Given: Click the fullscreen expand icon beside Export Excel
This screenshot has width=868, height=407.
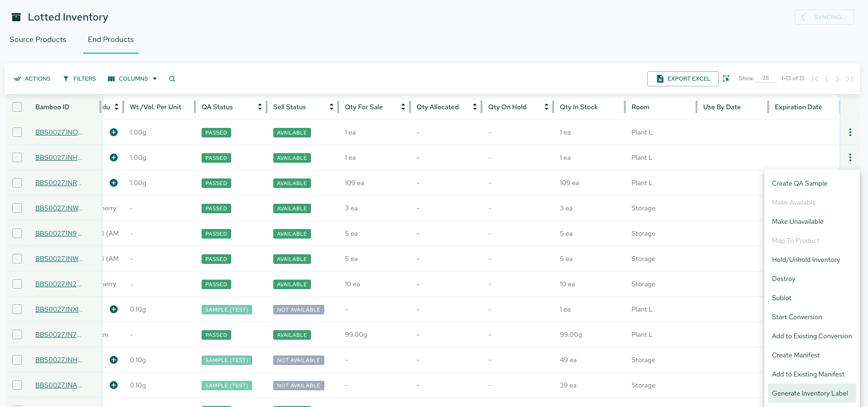Looking at the screenshot, I should pos(726,78).
